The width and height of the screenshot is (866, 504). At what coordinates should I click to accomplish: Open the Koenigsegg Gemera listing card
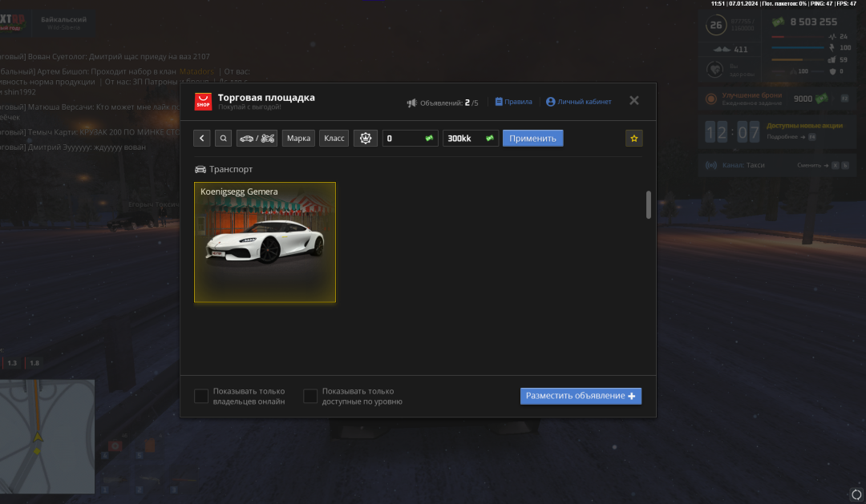click(265, 242)
